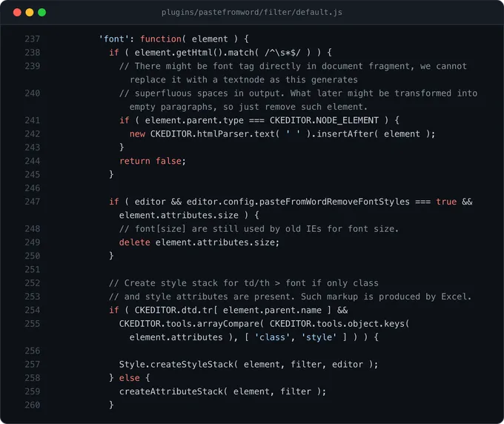The image size is (504, 424).
Task: Click the red close window button
Action: (x=17, y=13)
